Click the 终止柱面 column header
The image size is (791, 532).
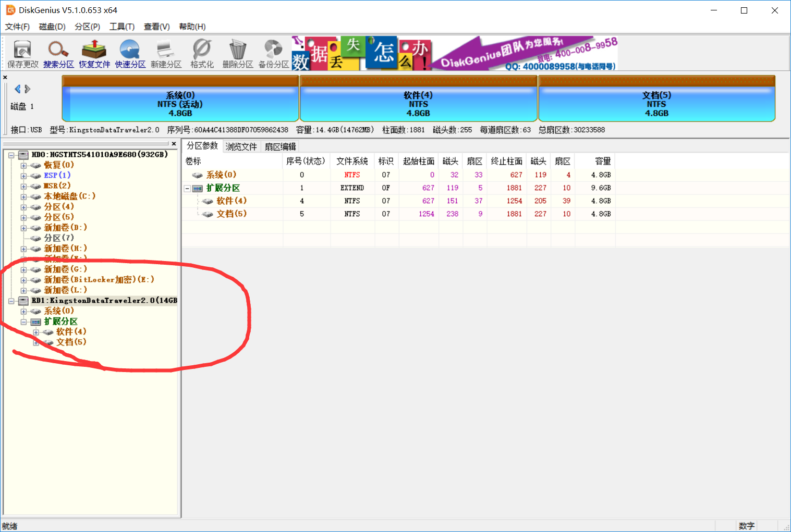pos(507,162)
